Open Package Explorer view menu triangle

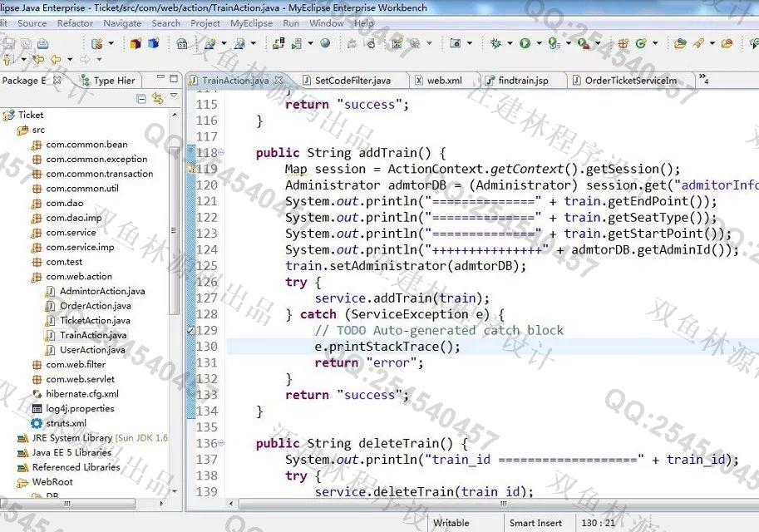click(173, 96)
